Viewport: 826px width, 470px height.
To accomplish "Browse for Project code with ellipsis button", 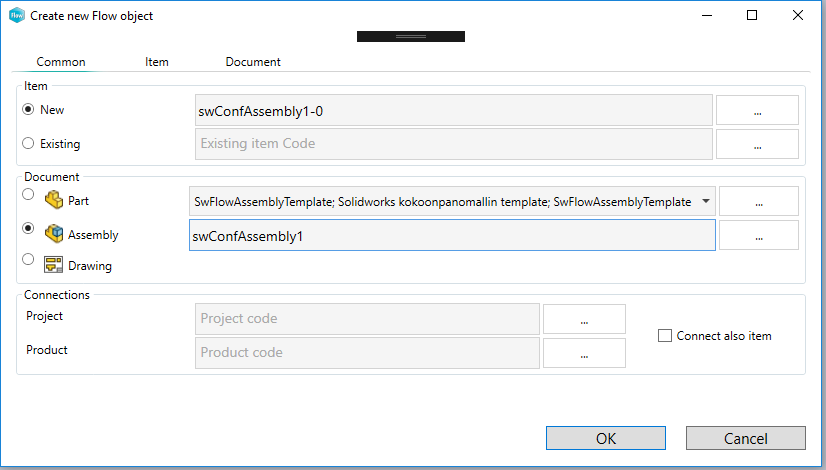I will [x=584, y=319].
